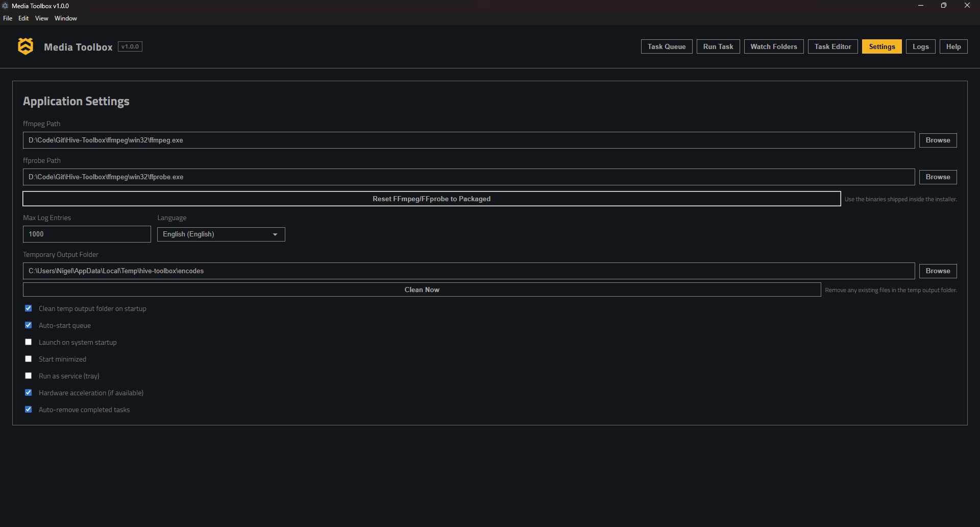Browse for the ffprobe executable

938,177
